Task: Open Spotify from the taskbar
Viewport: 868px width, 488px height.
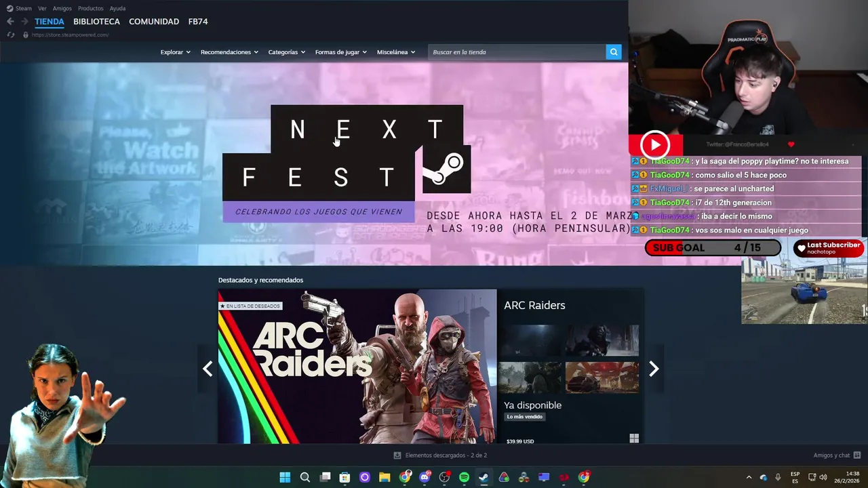Action: 464,477
